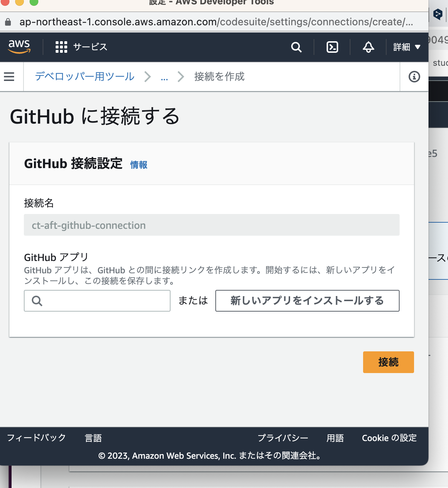Expand the 詳細 dropdown menu
Viewport: 448px width, 488px height.
click(x=407, y=47)
